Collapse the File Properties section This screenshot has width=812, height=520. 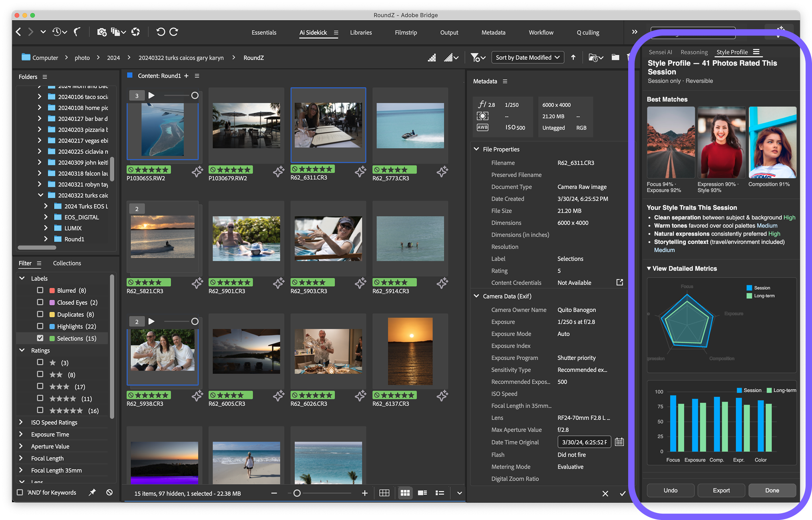pos(476,149)
